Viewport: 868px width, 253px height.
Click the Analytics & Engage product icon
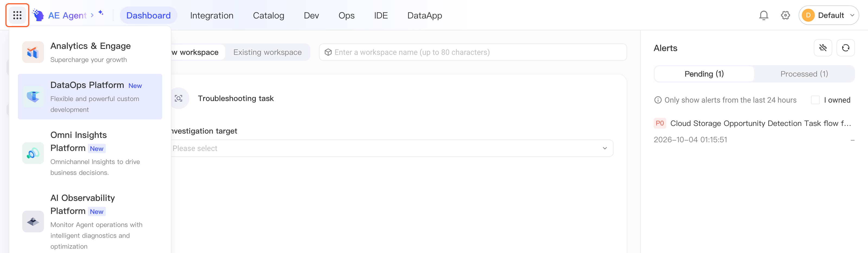tap(33, 52)
